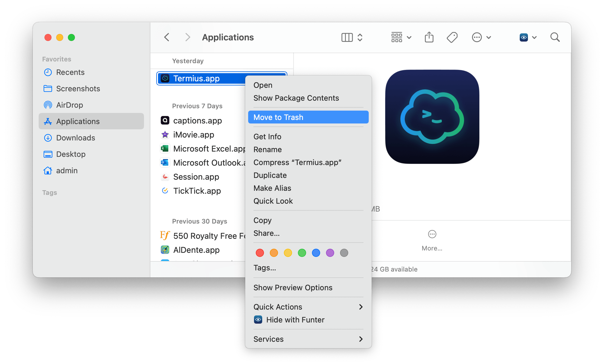604x364 pixels.
Task: Click the Funter eye toolbar icon
Action: tap(524, 37)
